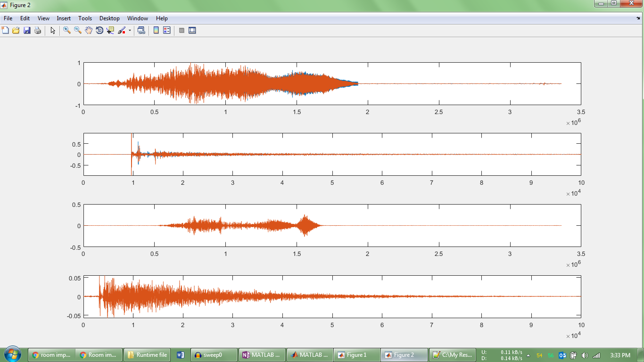Click the Link Plot icon

[x=141, y=30]
